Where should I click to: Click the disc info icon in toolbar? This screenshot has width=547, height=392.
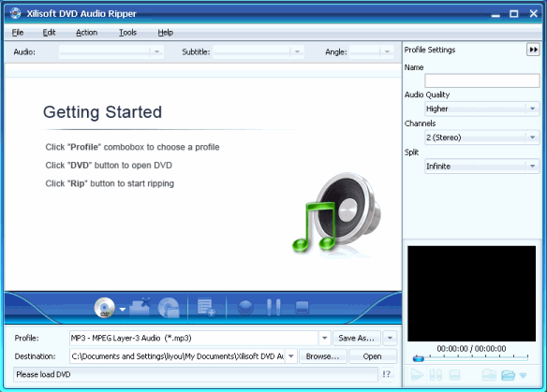point(169,308)
